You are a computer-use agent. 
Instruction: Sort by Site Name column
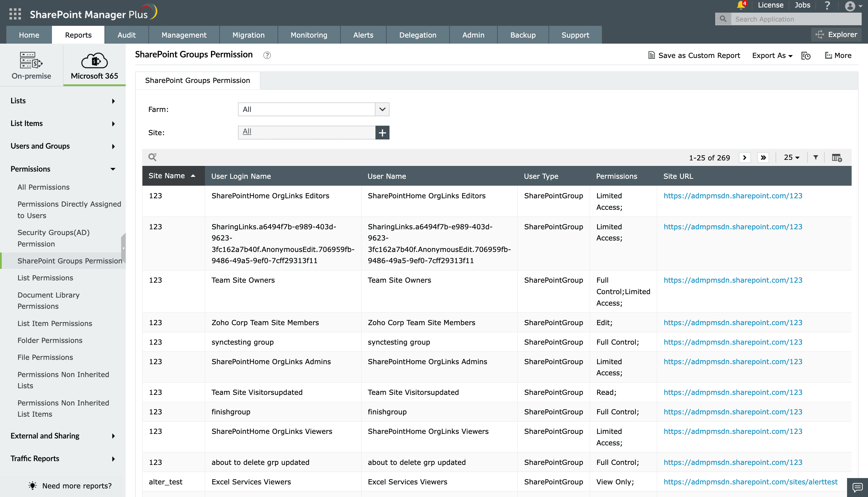[x=173, y=176]
